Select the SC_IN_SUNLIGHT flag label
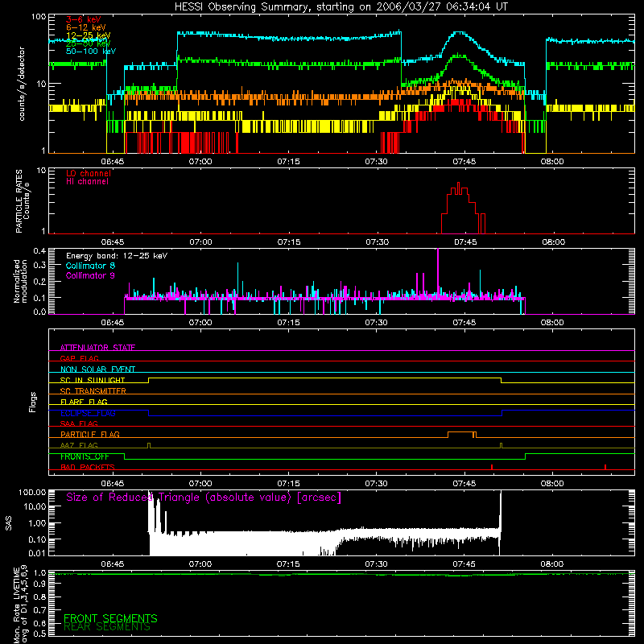 (x=93, y=380)
